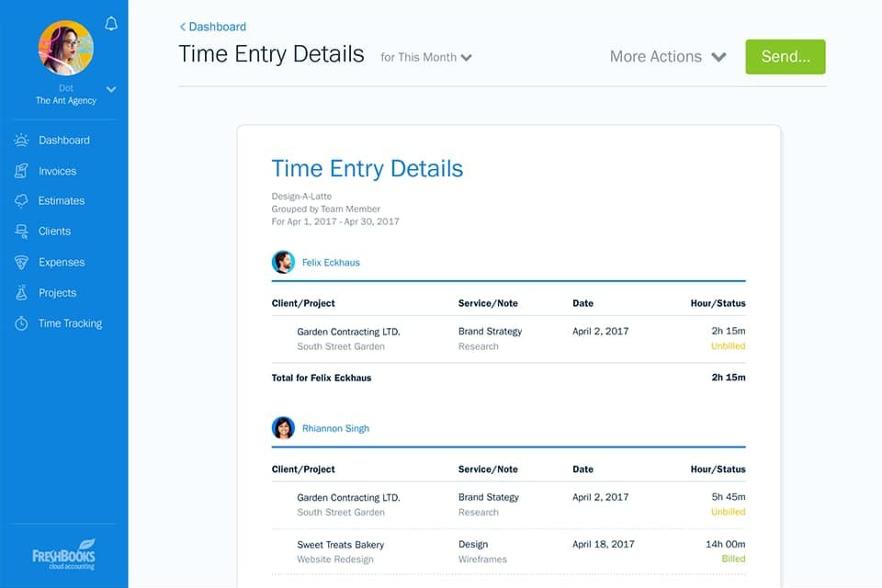Click the Invoices sidebar icon

21,171
